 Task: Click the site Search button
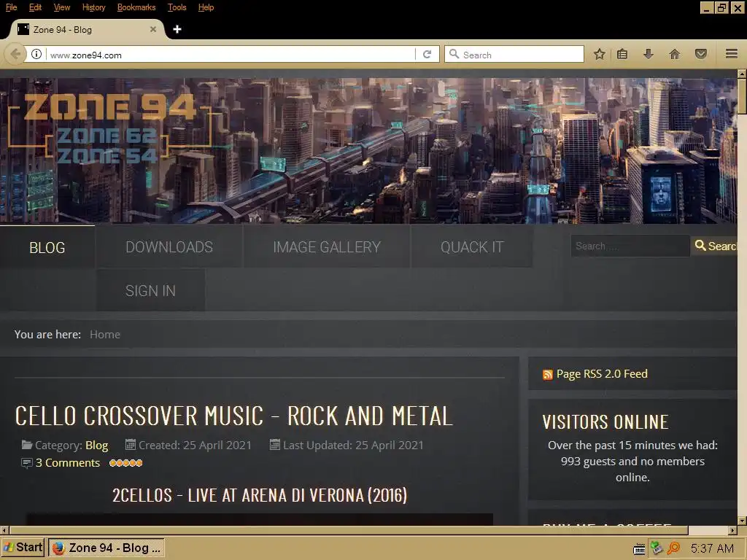714,246
